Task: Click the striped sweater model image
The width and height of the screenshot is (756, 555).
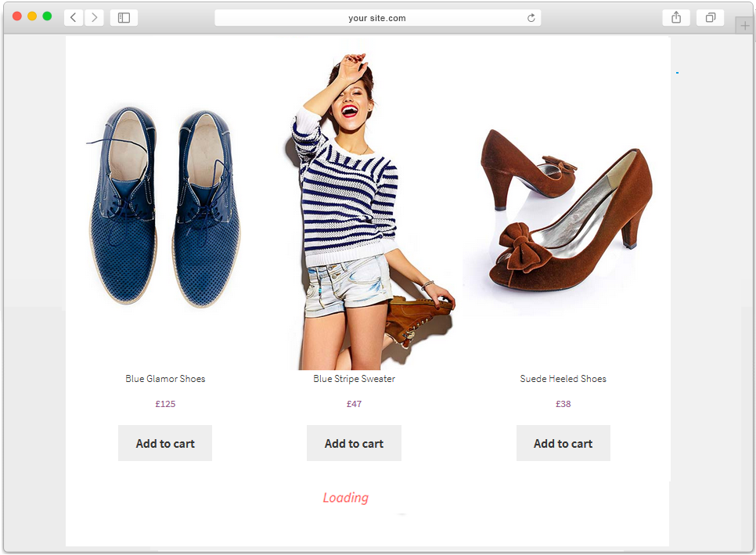Action: (x=369, y=212)
